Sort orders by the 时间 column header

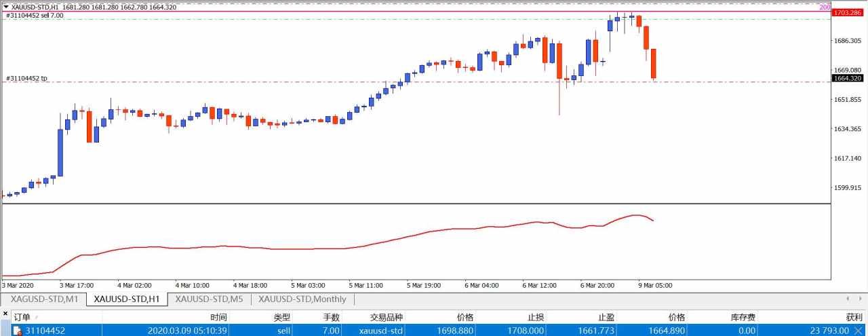218,317
